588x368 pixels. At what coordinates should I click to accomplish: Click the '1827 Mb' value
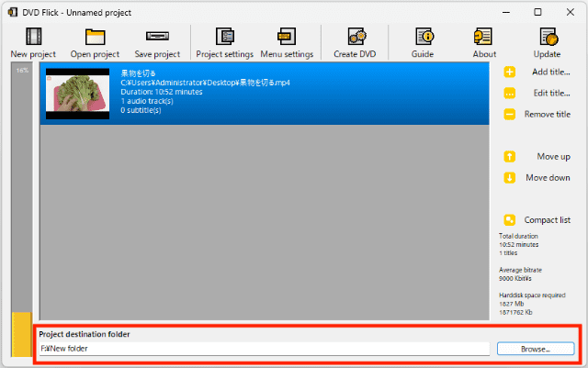(511, 304)
